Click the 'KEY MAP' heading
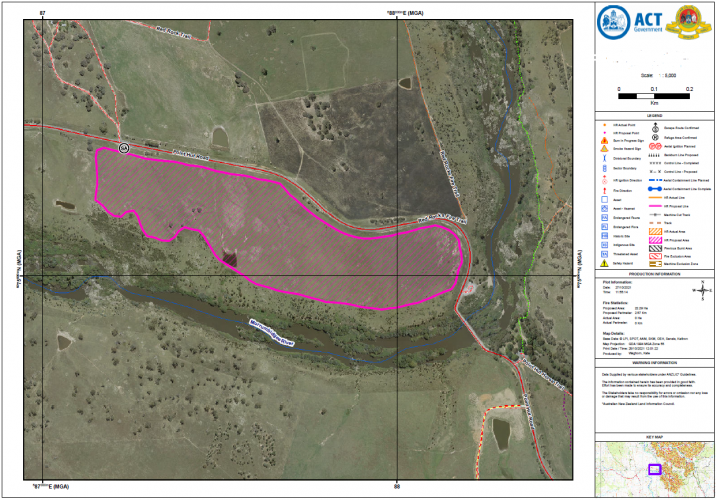This screenshot has width=717, height=500. click(x=654, y=437)
